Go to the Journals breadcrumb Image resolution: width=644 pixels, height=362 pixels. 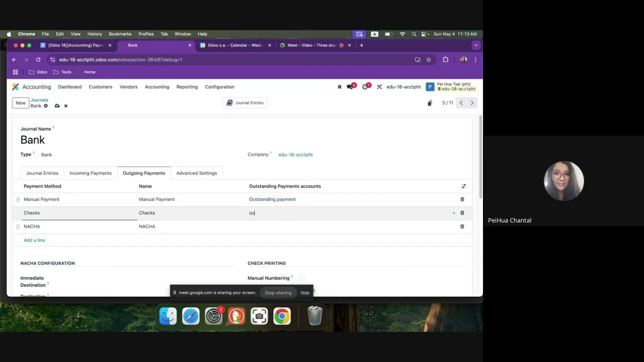pos(39,100)
